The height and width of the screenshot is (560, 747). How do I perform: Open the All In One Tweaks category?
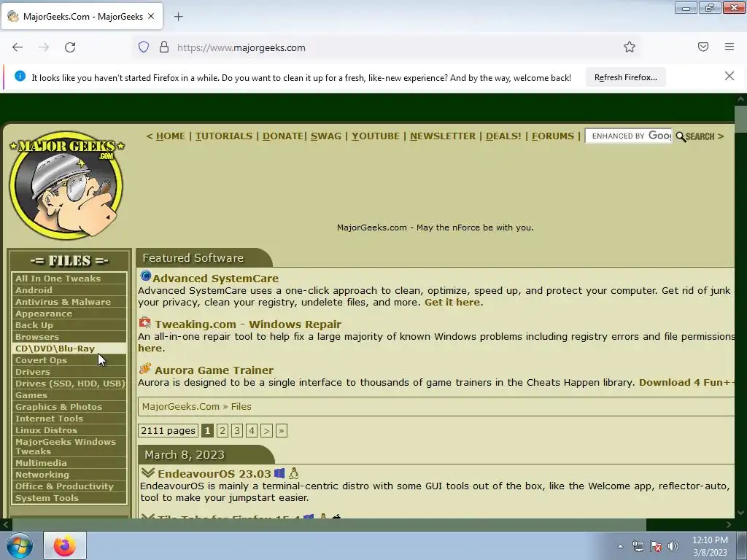pyautogui.click(x=69, y=279)
